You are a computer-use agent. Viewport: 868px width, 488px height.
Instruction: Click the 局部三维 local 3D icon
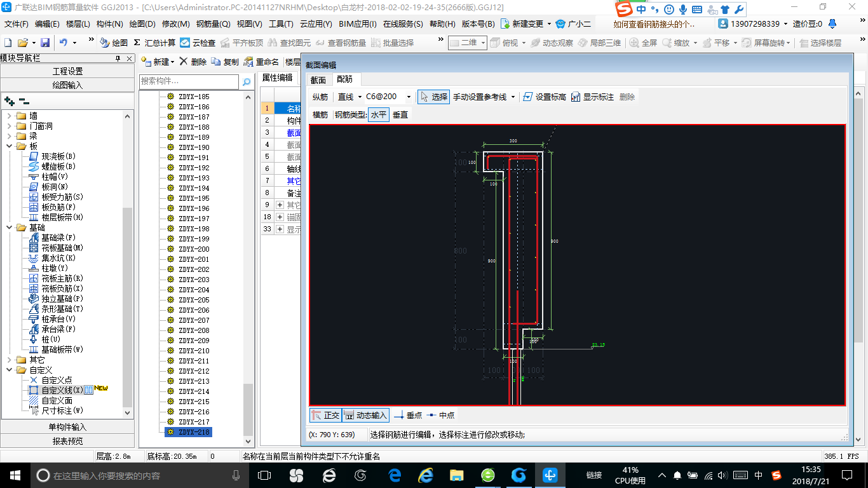pos(599,43)
